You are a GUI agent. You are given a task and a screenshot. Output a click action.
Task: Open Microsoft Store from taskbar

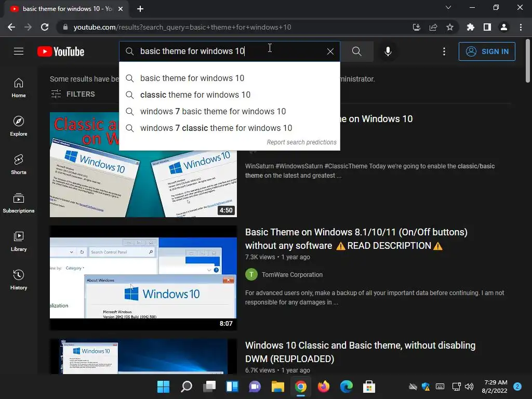click(x=369, y=387)
